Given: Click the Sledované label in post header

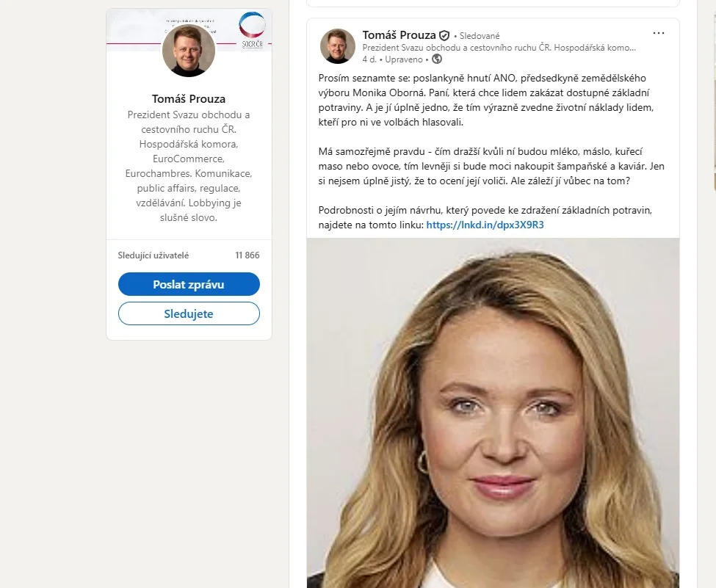Looking at the screenshot, I should [480, 36].
